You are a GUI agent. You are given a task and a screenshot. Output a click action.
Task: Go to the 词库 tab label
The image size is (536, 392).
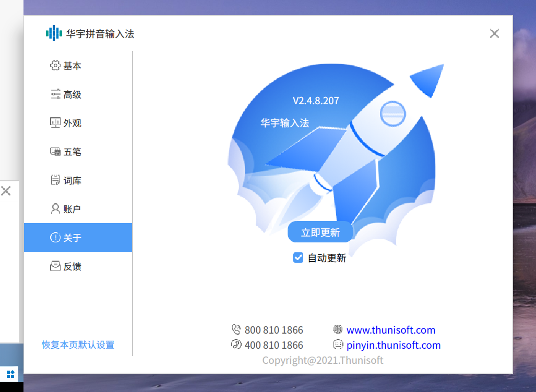[72, 180]
